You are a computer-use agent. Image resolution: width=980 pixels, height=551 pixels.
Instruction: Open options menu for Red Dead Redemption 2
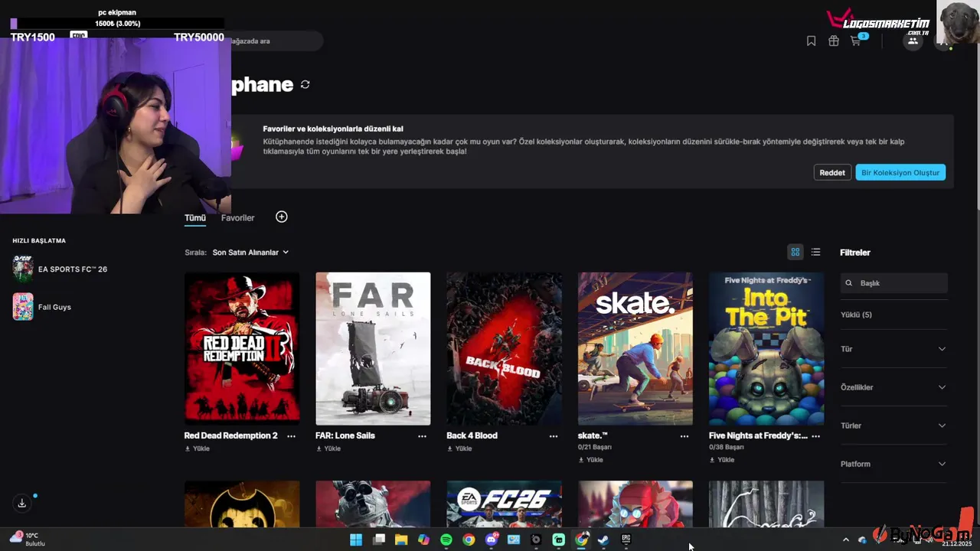pos(291,436)
